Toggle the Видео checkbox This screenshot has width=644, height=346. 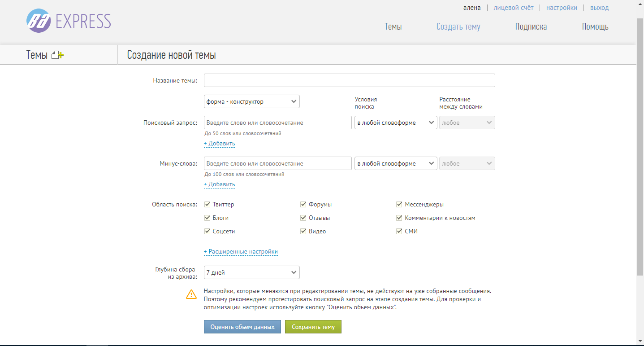[x=303, y=232]
